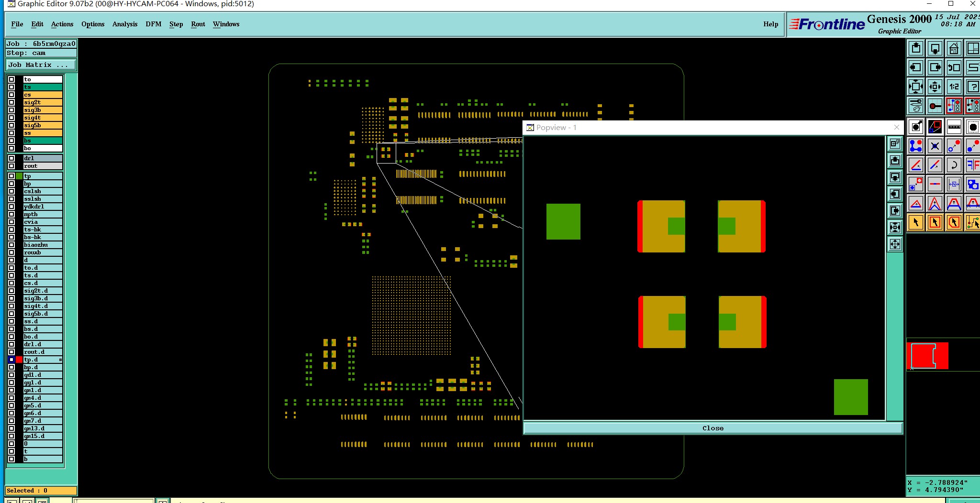Select the polygon area select tool
The height and width of the screenshot is (503, 980).
(x=954, y=222)
